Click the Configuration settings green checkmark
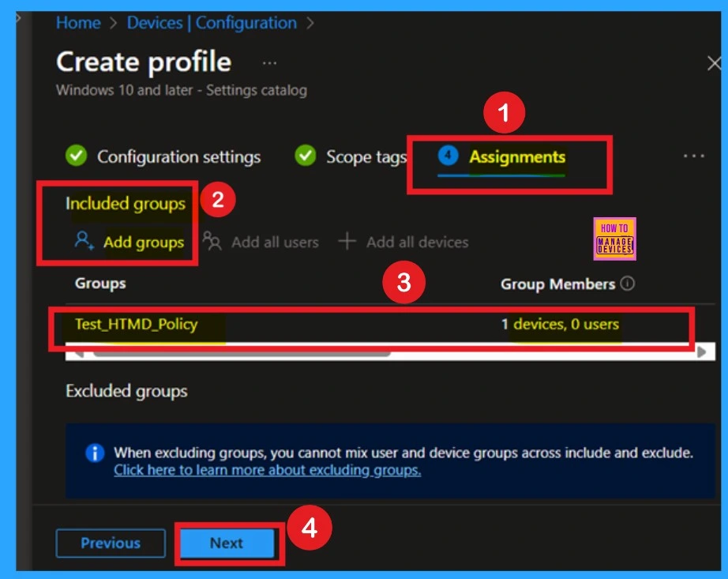Screen dimensions: 728x579 (x=76, y=156)
